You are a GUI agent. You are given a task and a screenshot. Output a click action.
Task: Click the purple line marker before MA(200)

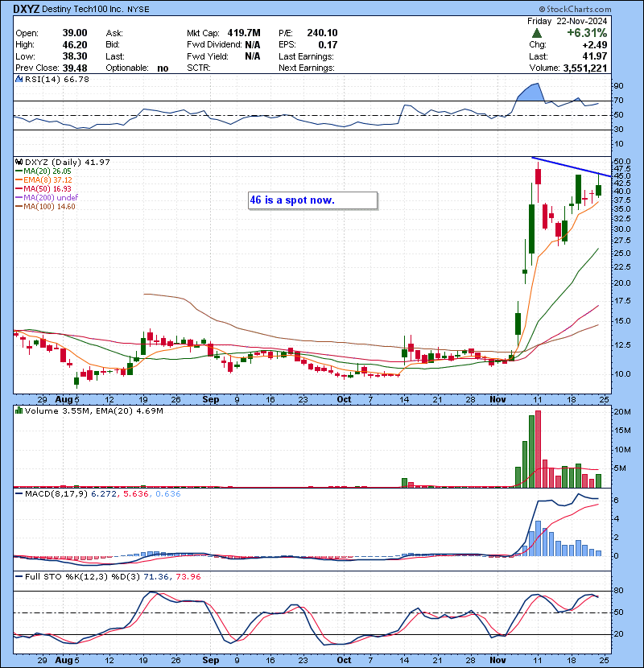click(19, 197)
